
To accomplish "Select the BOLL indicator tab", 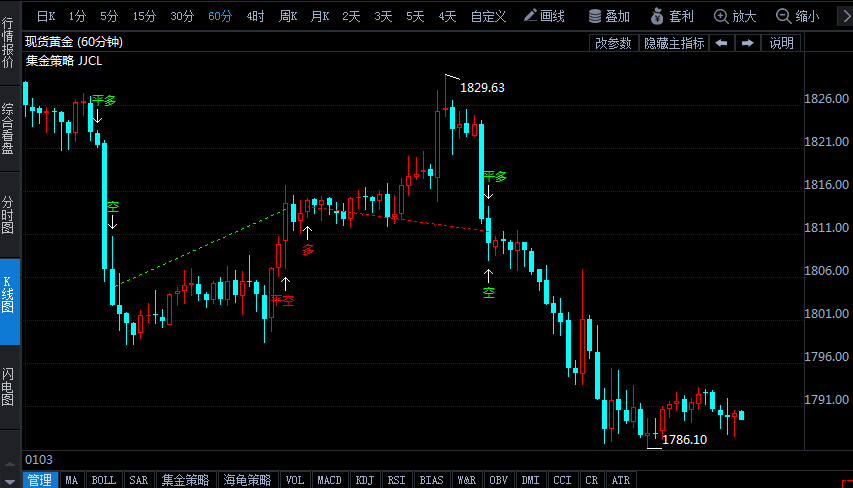I will [103, 480].
